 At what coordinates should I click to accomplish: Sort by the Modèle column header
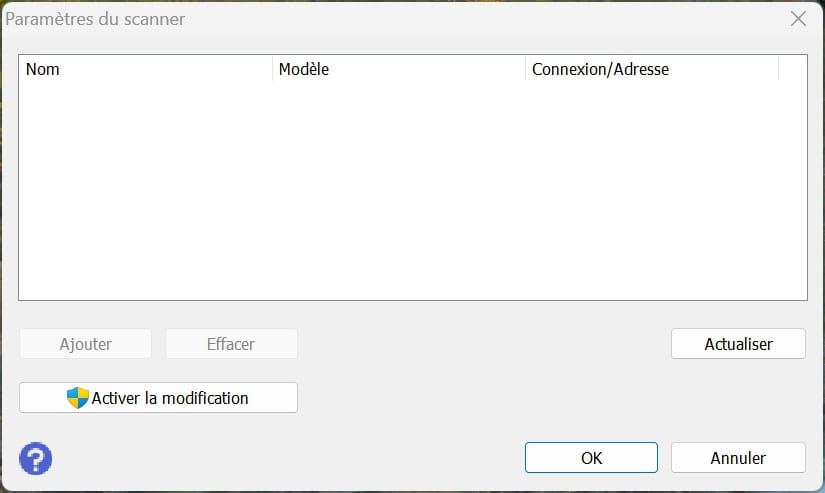point(399,69)
